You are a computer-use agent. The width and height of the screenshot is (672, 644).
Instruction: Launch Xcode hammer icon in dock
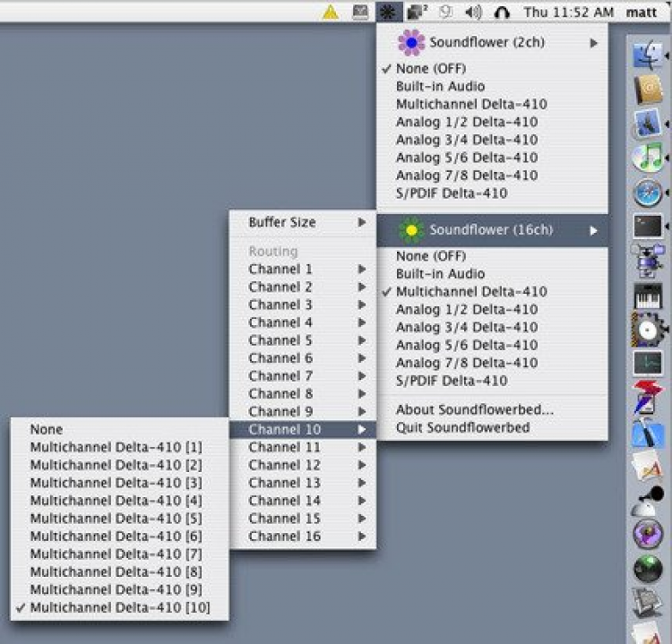[x=648, y=433]
